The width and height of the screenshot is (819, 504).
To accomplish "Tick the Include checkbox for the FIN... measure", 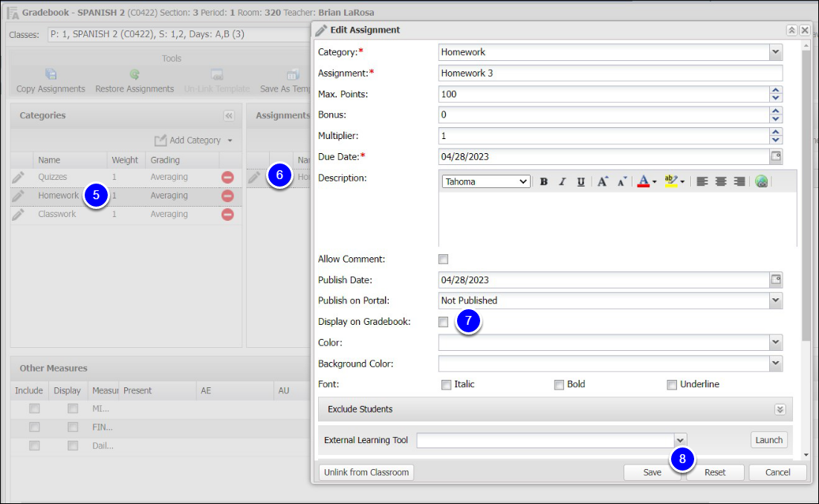I will pos(34,427).
